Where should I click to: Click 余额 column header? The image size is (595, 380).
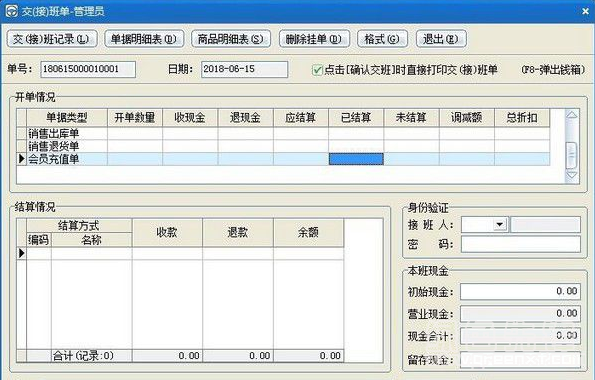tap(309, 232)
